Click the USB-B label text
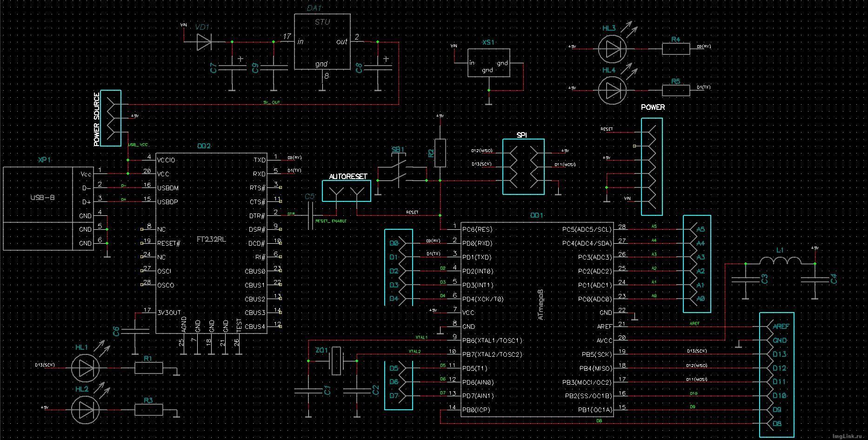868x440 pixels. [x=43, y=197]
